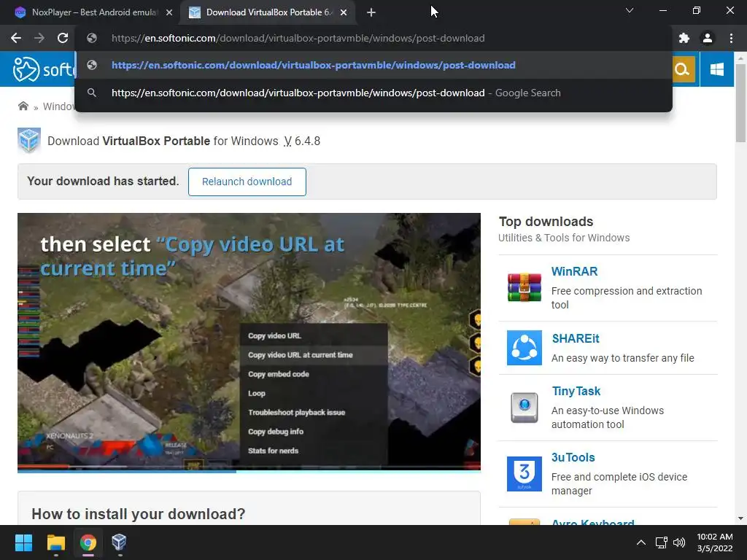Open the tab search dropdown arrow

pos(630,10)
